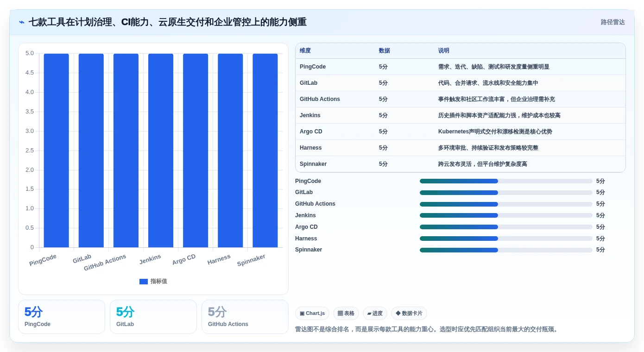
Task: Click the Jenkins x-axis label
Action: [x=150, y=259]
